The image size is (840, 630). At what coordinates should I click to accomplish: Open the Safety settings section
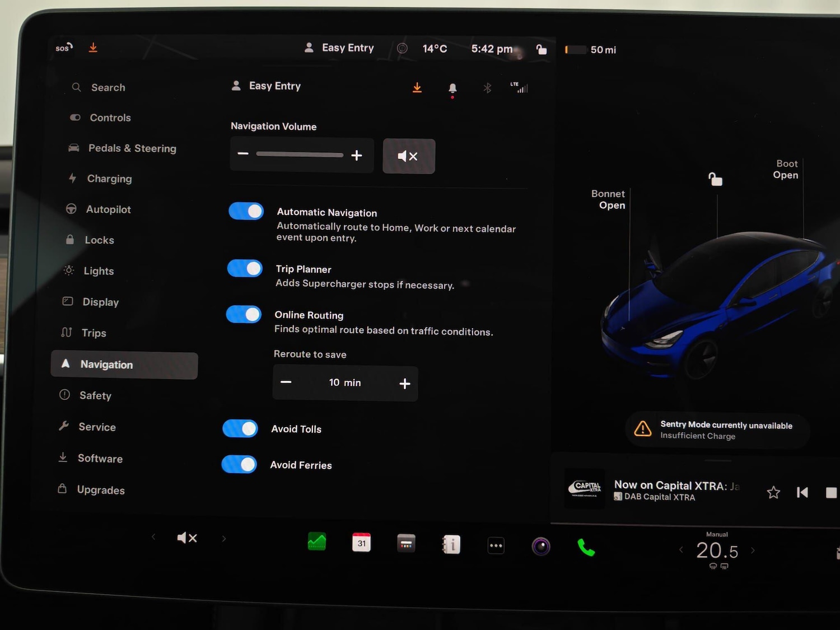(x=96, y=395)
